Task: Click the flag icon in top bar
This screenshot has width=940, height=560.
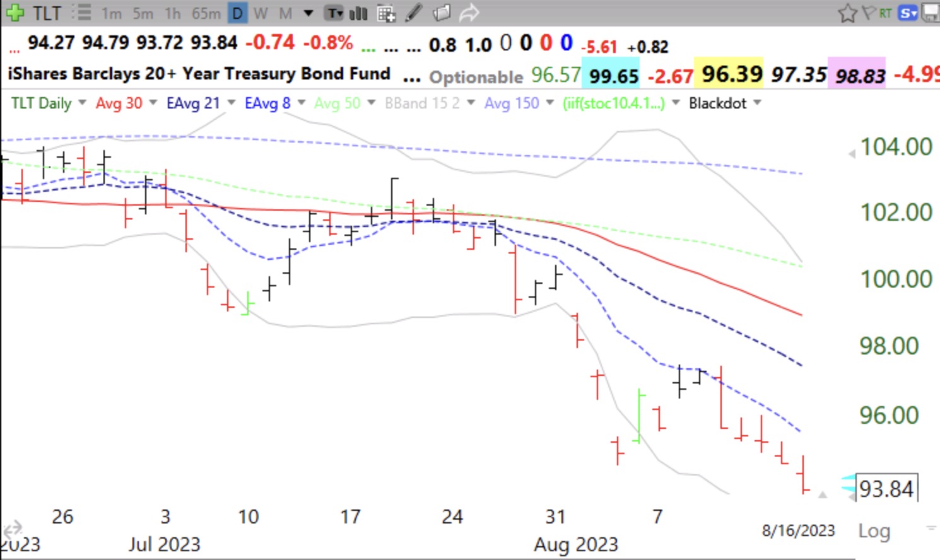Action: 868,12
